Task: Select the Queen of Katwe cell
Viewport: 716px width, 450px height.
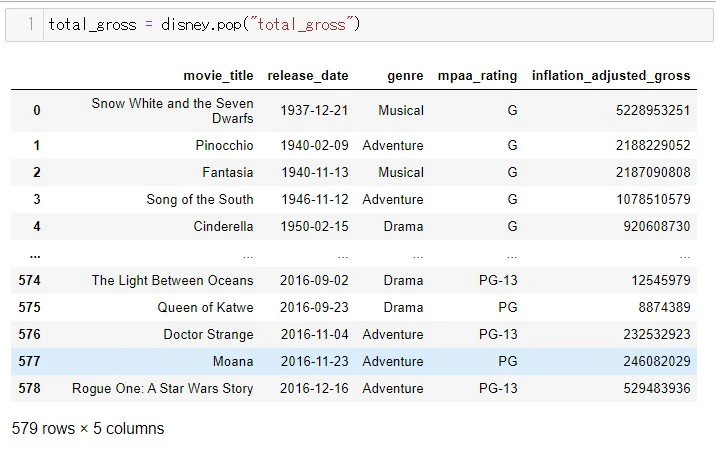Action: pos(205,307)
